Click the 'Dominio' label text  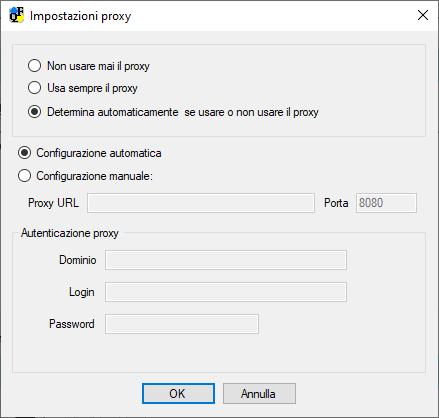[78, 260]
